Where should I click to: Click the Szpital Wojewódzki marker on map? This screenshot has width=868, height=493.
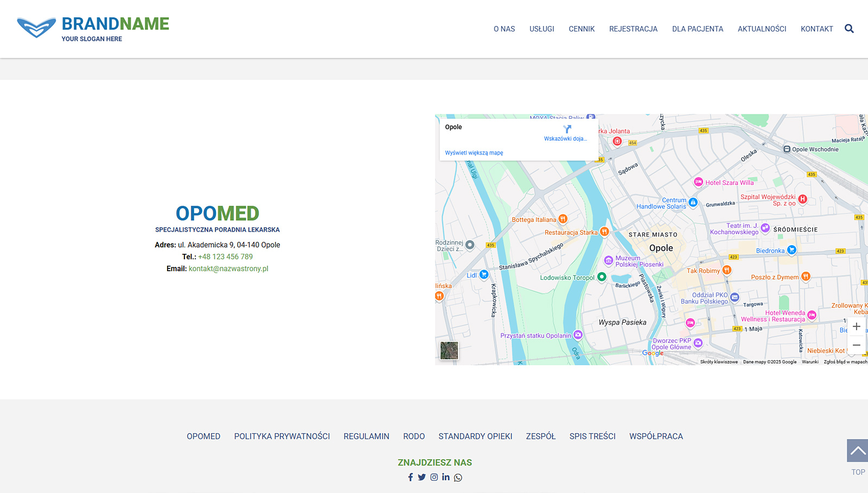coord(802,199)
